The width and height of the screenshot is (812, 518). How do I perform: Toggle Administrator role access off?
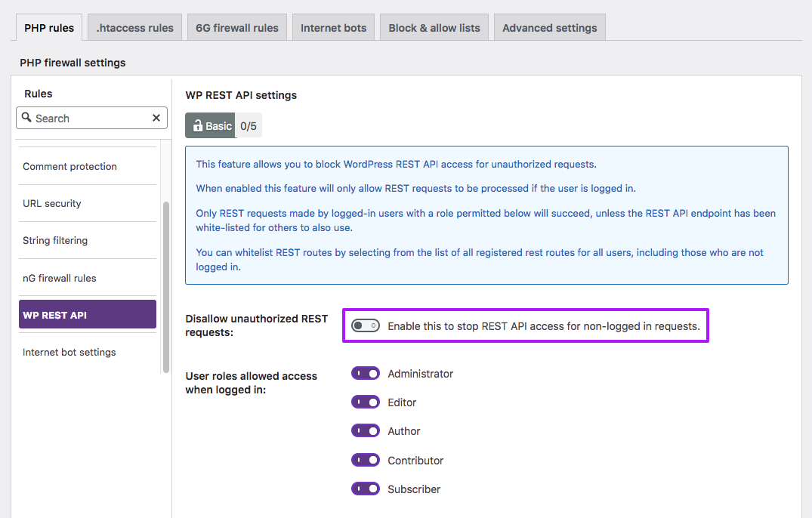click(x=365, y=374)
